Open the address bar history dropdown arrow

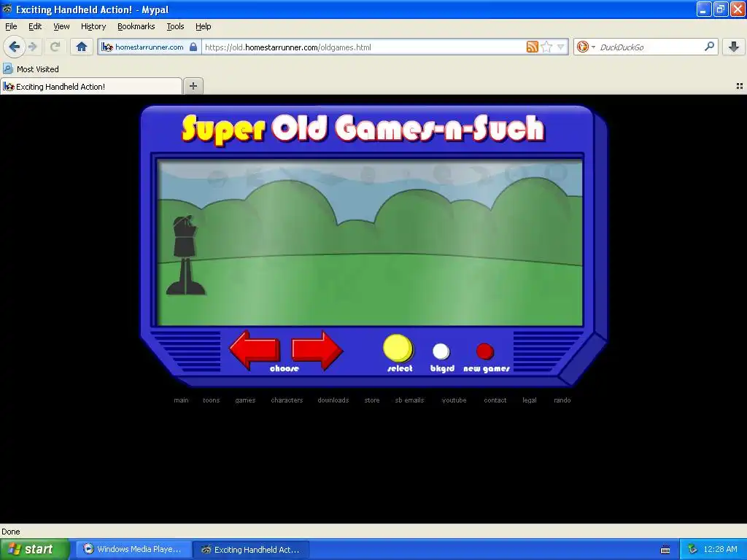click(561, 47)
